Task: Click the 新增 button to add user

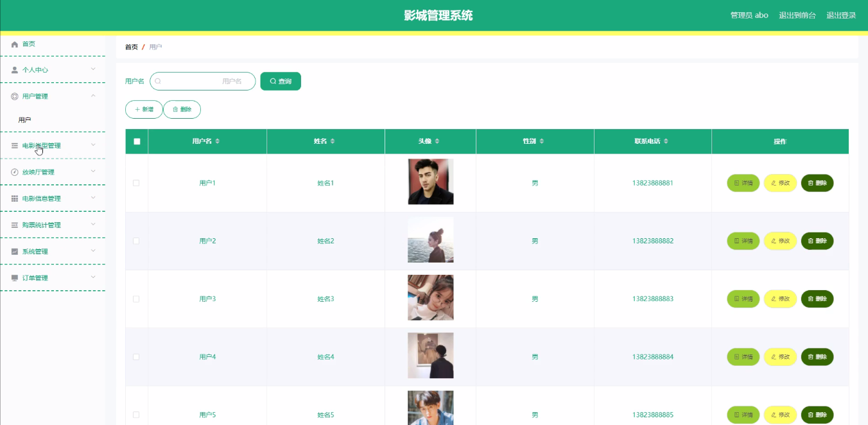Action: (x=144, y=110)
